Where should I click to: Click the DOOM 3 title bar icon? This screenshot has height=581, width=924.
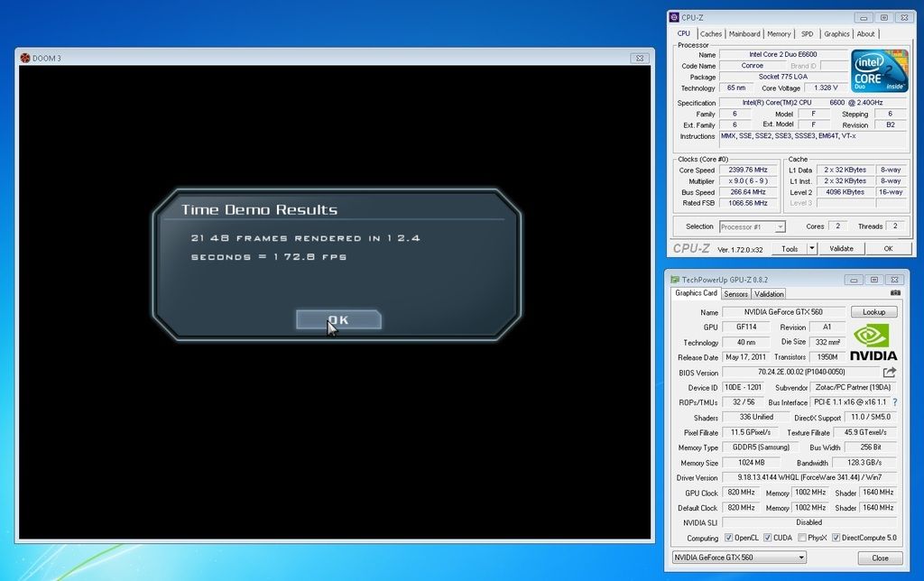click(24, 58)
